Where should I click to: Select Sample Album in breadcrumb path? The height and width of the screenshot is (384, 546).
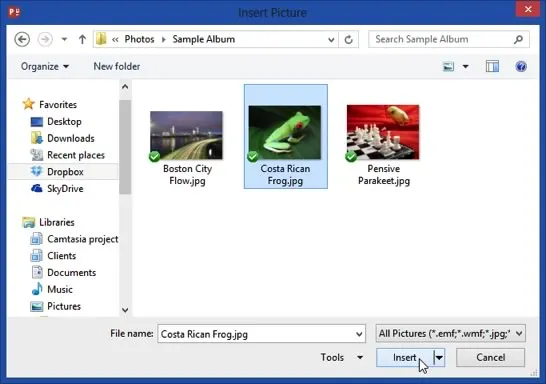tap(204, 39)
